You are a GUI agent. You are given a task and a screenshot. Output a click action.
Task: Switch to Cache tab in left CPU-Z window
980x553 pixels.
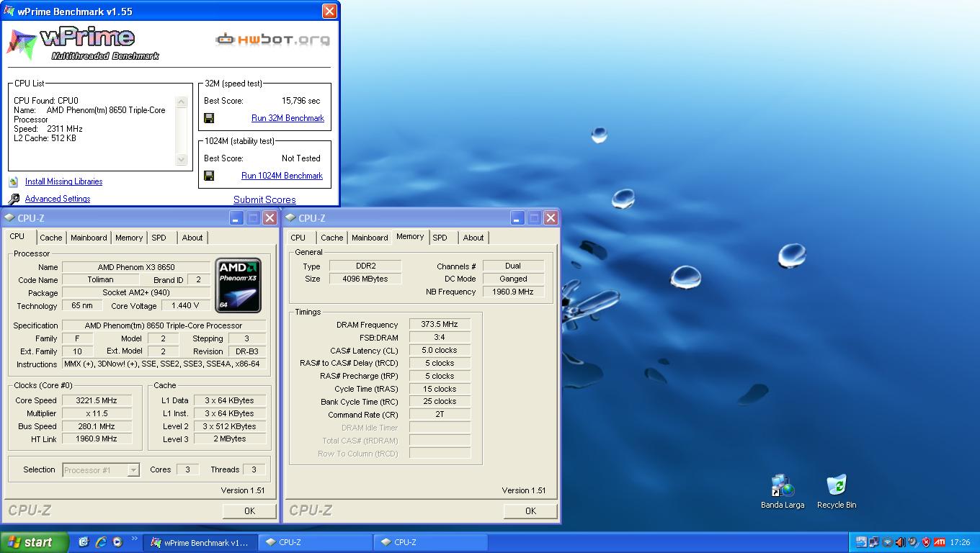point(51,238)
